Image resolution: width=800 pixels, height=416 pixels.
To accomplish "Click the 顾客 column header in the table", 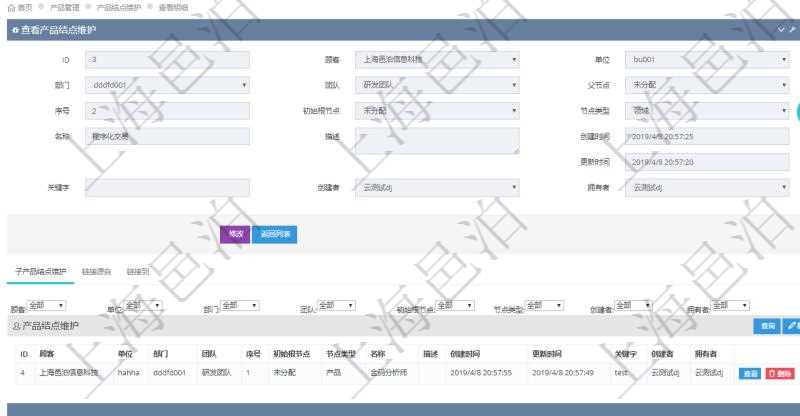I will pyautogui.click(x=47, y=354).
